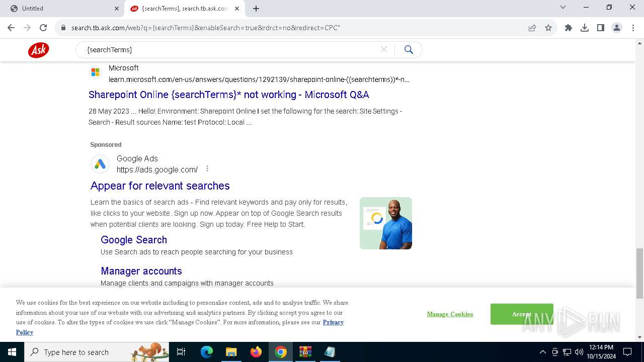The height and width of the screenshot is (362, 644).
Task: Click the magnifier search icon
Action: 409,49
